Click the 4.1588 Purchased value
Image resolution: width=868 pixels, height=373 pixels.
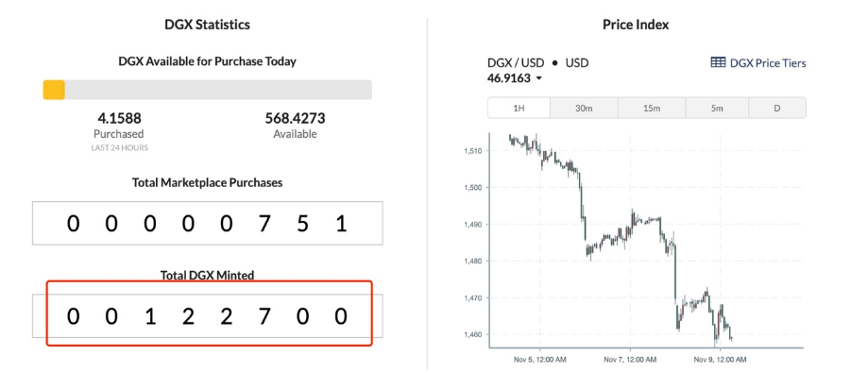point(119,118)
